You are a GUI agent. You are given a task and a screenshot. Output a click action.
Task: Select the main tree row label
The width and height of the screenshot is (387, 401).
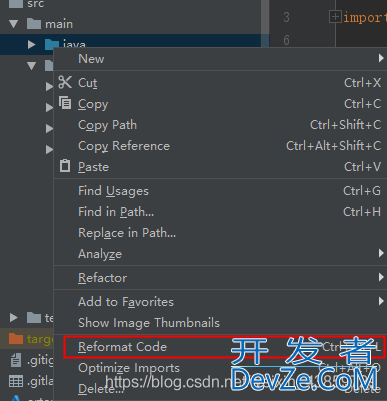pyautogui.click(x=59, y=24)
